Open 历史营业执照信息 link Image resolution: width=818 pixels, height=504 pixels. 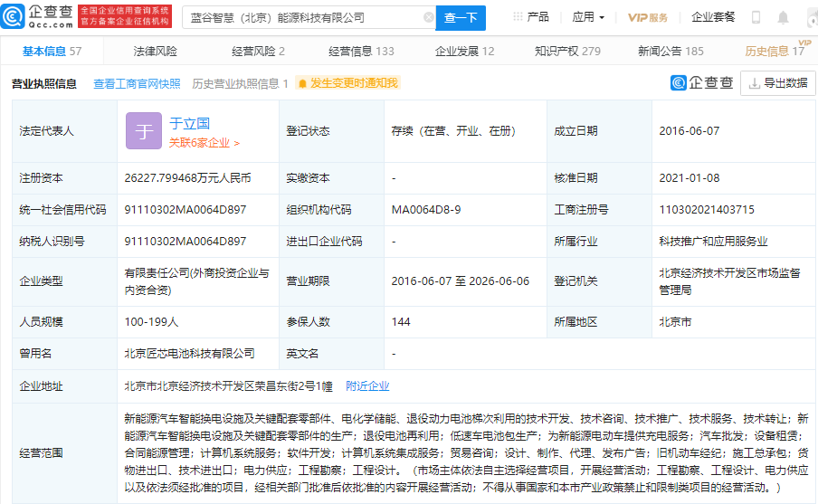[240, 83]
